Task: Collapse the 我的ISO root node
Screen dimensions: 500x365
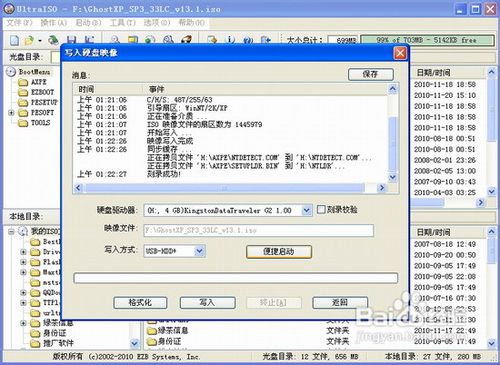Action: point(11,231)
